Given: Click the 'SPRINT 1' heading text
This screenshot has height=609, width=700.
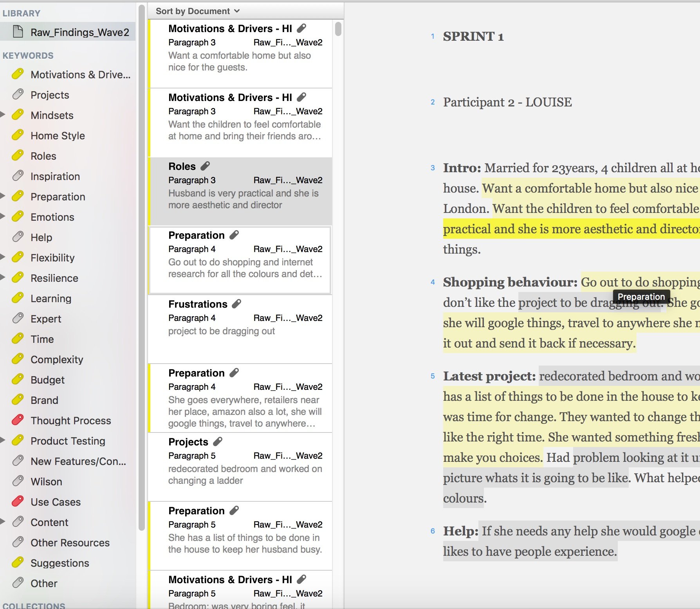Looking at the screenshot, I should pyautogui.click(x=473, y=36).
